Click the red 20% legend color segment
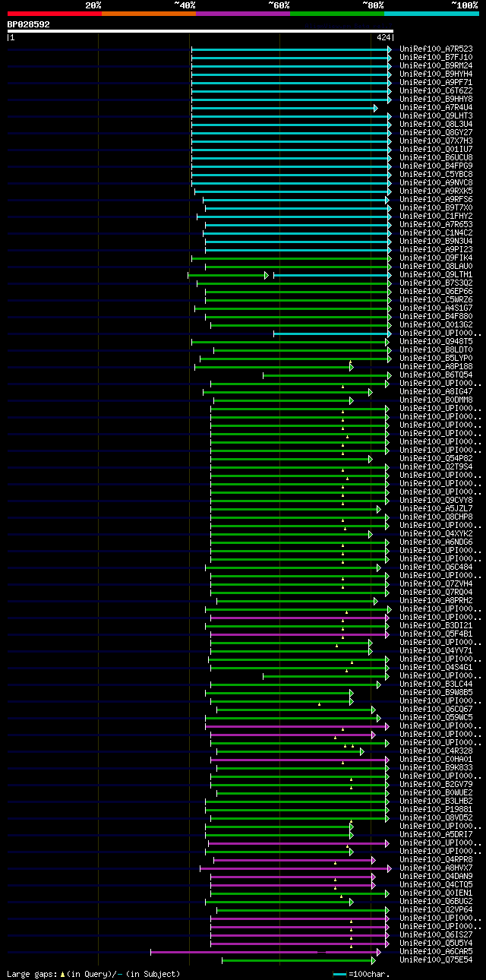The width and height of the screenshot is (486, 980). (55, 14)
